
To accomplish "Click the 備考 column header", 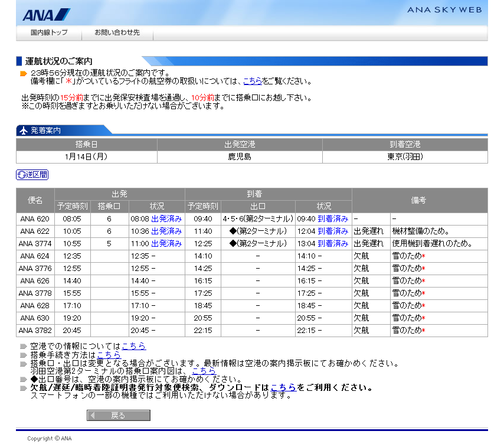I will pyautogui.click(x=420, y=200).
